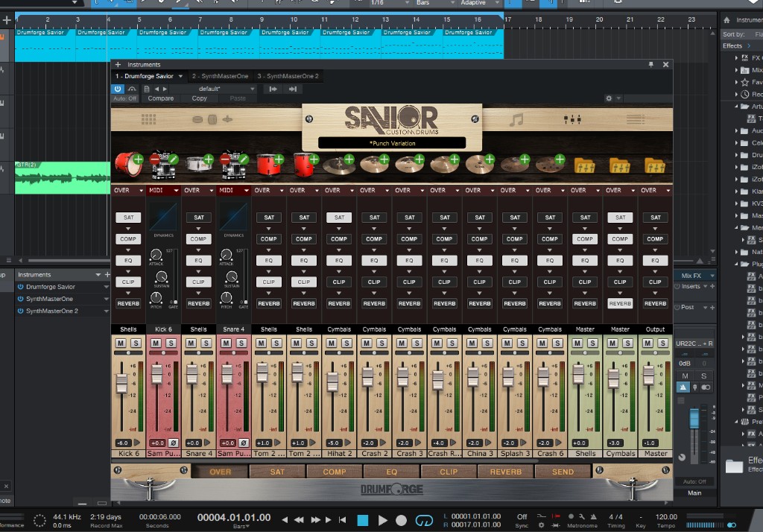Click the bypass icon beside the plugin power button
763x532 pixels.
132,89
